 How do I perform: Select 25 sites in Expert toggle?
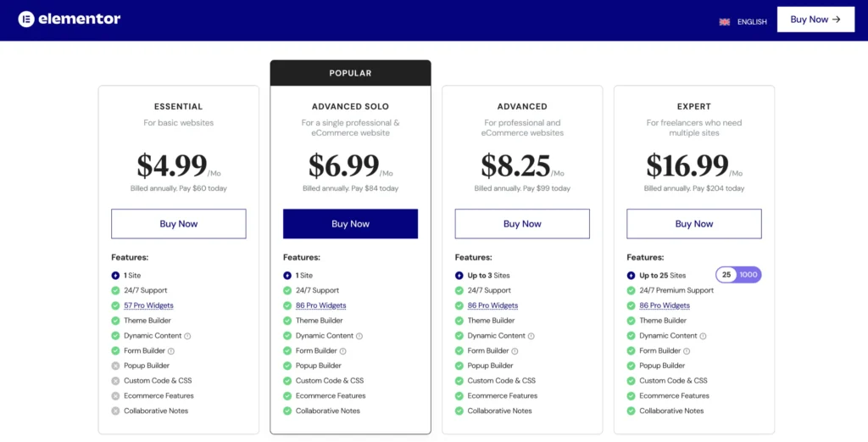[726, 275]
